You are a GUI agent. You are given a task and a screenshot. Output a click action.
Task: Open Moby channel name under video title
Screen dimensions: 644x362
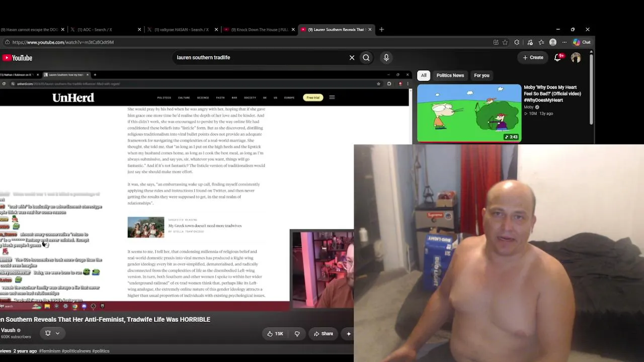[529, 107]
